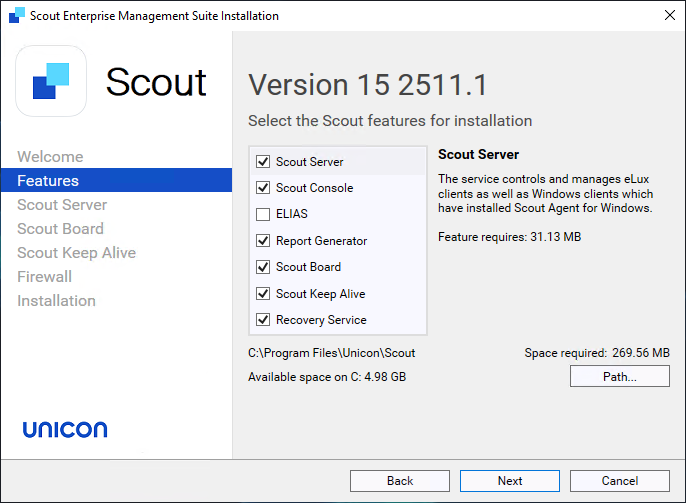Click the 'Version 15 2511.1' heading
The image size is (686, 503).
(368, 84)
